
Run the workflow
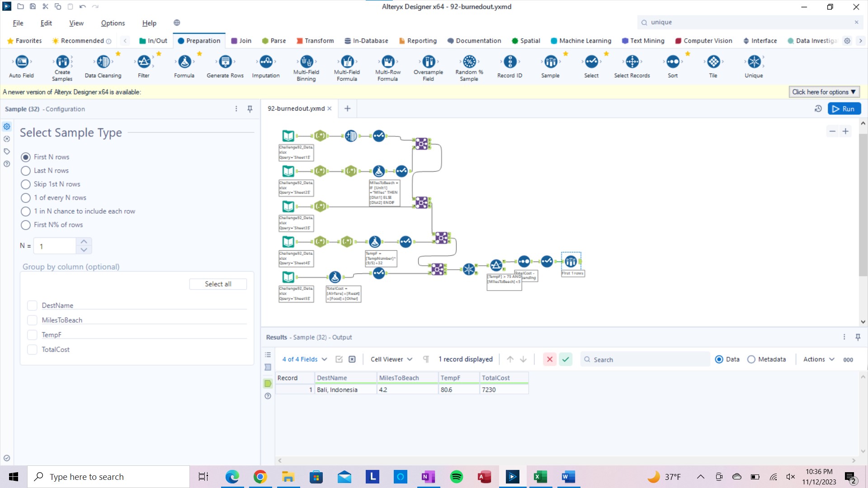point(844,109)
